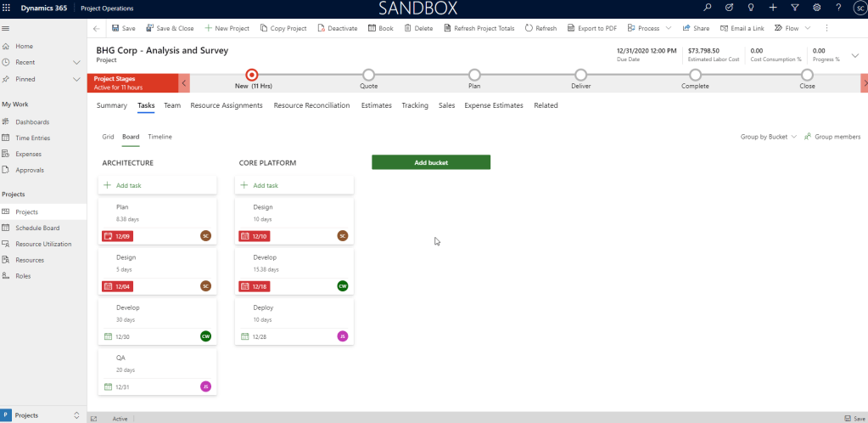Click the Export to PDF command
The width and height of the screenshot is (868, 423).
click(591, 28)
